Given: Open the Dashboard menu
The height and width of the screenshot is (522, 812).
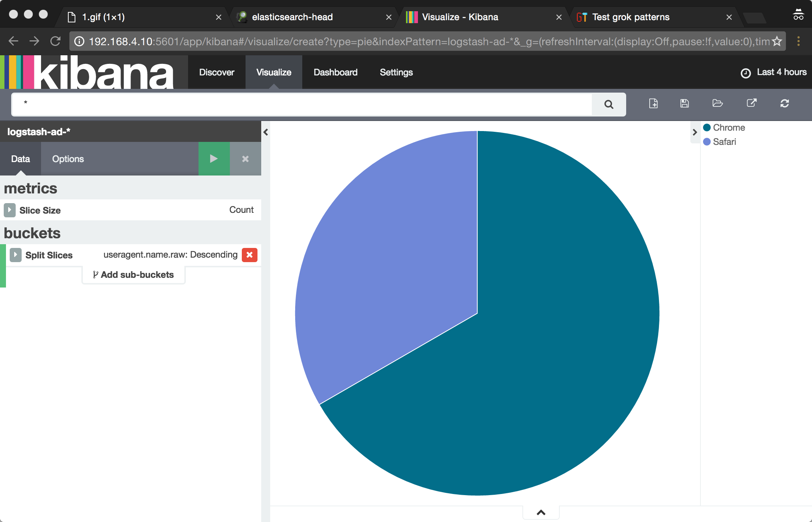Looking at the screenshot, I should pyautogui.click(x=335, y=72).
